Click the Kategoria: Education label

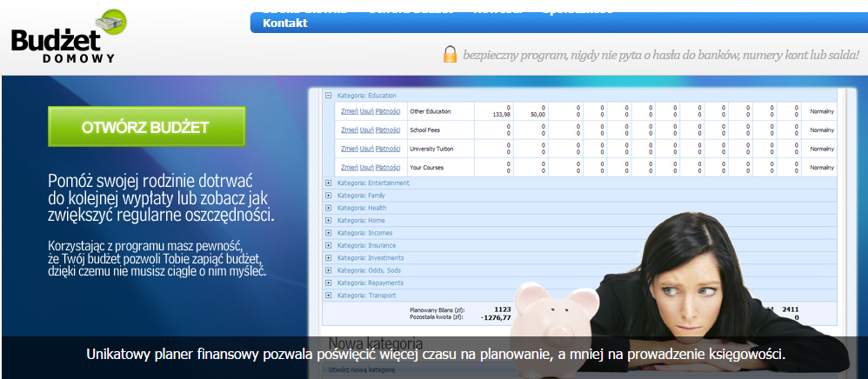click(366, 96)
